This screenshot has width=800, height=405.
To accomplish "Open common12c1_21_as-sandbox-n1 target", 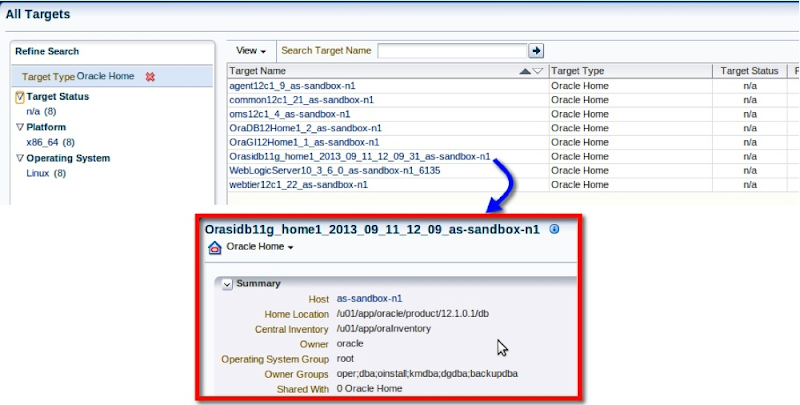I will [x=302, y=100].
